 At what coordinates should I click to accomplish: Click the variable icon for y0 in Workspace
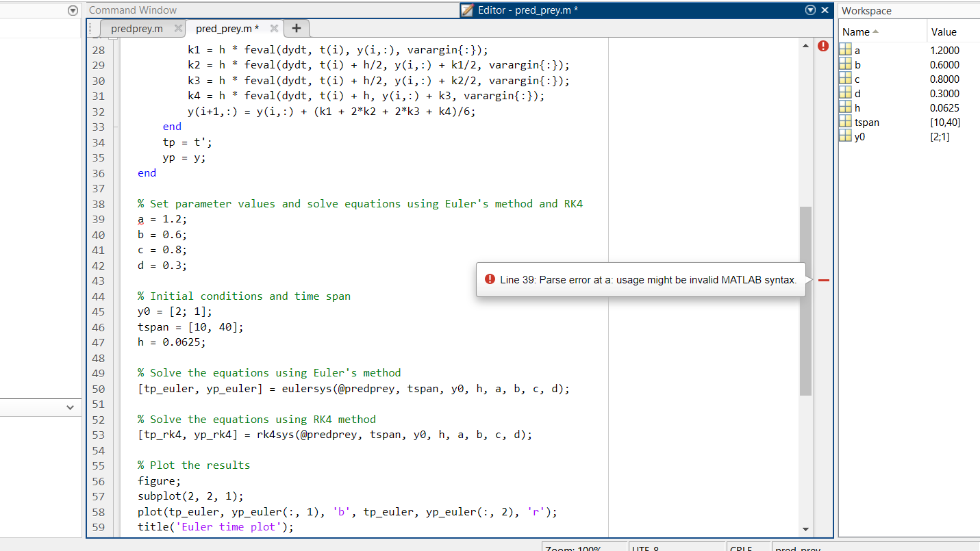click(845, 136)
